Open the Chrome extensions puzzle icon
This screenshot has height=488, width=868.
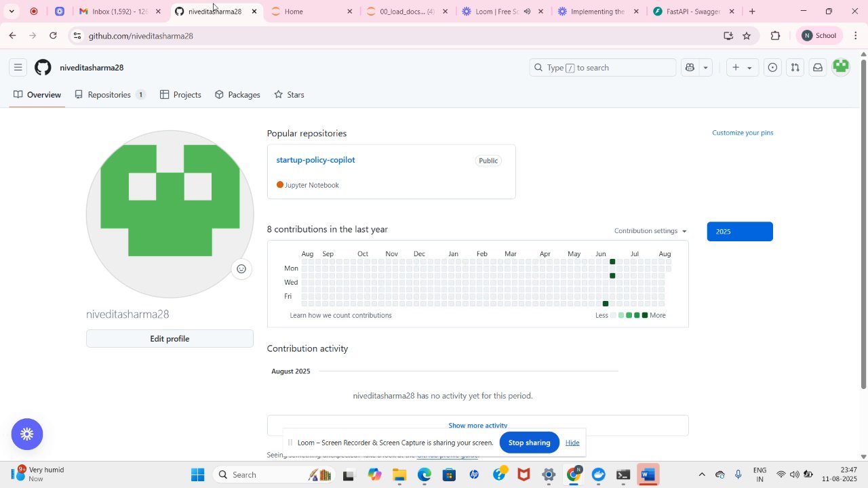tap(776, 35)
